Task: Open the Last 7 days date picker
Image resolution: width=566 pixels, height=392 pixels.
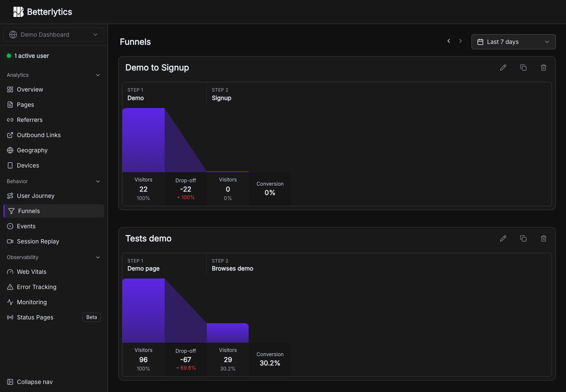Action: tap(513, 42)
